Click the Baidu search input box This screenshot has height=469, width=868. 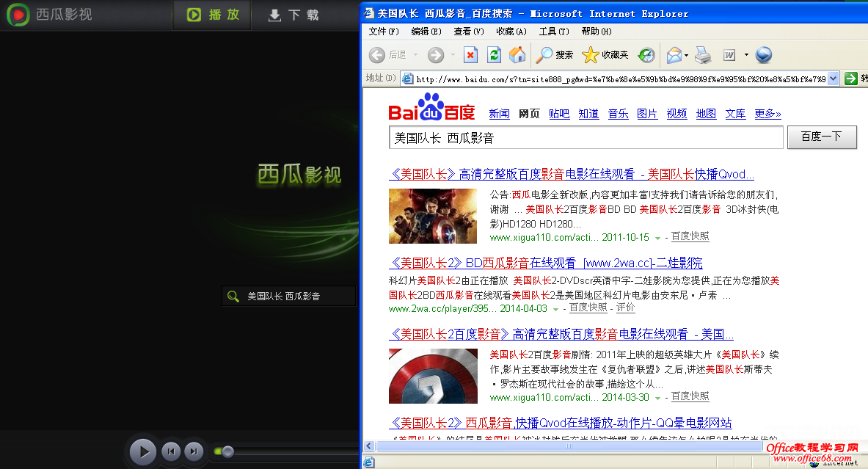pyautogui.click(x=586, y=137)
